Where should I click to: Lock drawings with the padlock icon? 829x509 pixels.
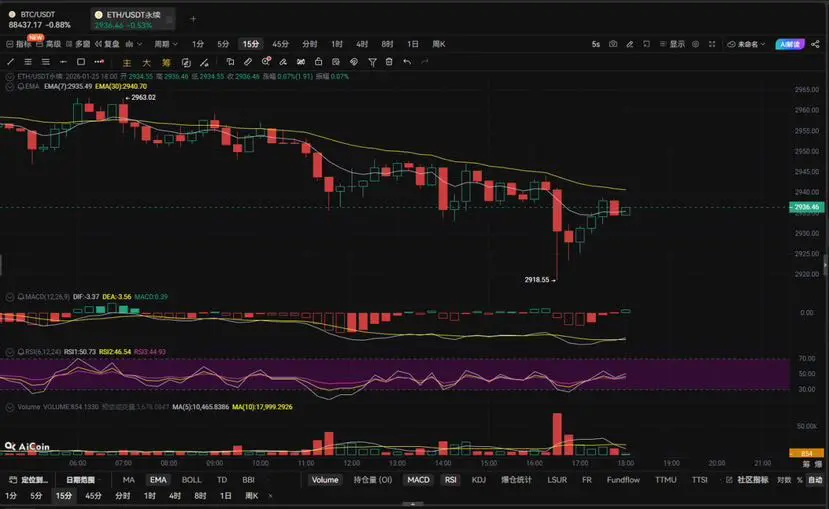pyautogui.click(x=318, y=62)
